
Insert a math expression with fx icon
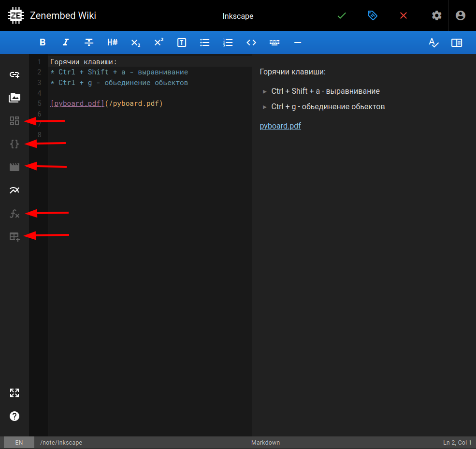pos(14,214)
